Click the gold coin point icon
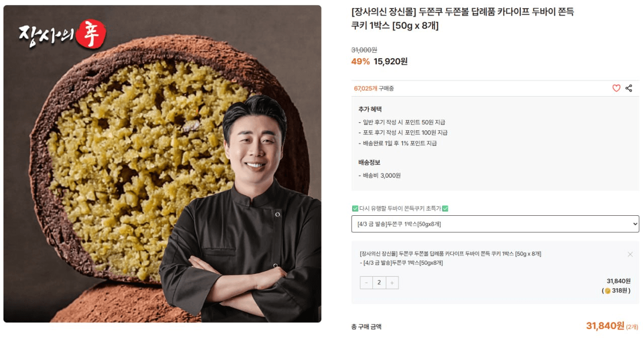 pos(607,291)
